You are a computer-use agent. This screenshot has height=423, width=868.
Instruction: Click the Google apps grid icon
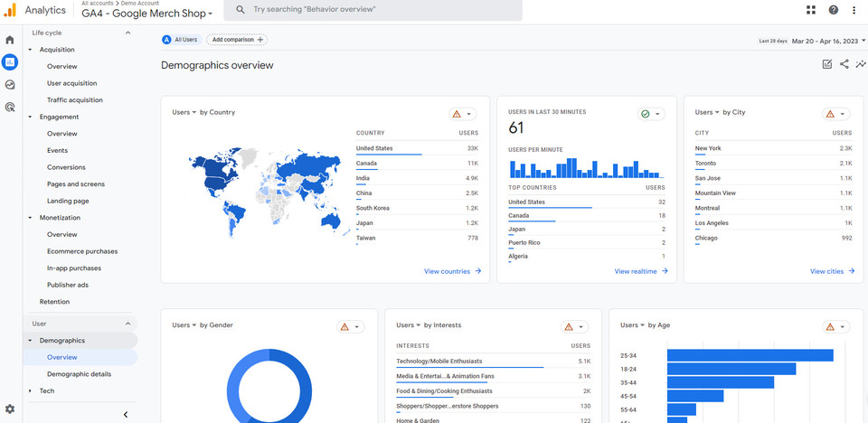(x=810, y=10)
